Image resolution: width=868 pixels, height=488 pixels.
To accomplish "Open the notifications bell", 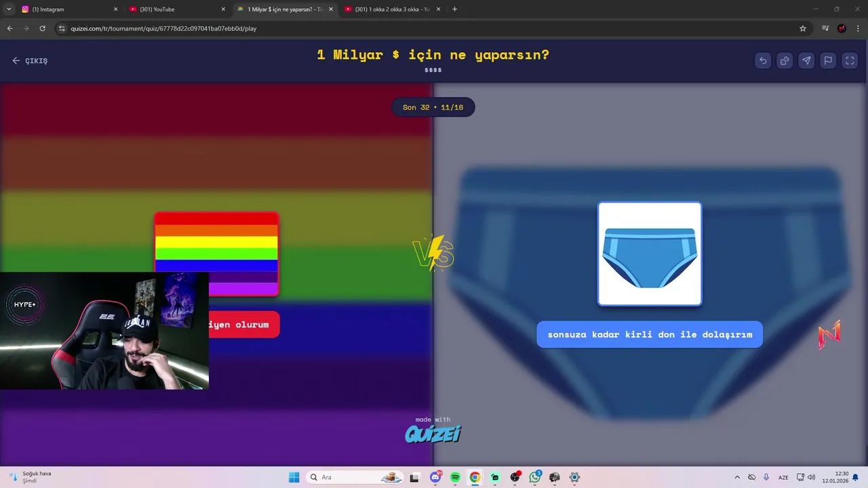I will 856,477.
